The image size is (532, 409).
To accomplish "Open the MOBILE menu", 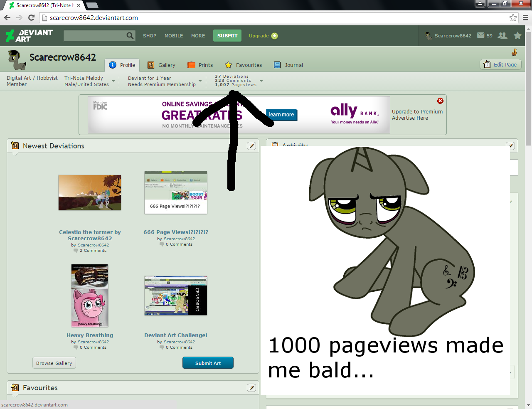I will pos(174,36).
